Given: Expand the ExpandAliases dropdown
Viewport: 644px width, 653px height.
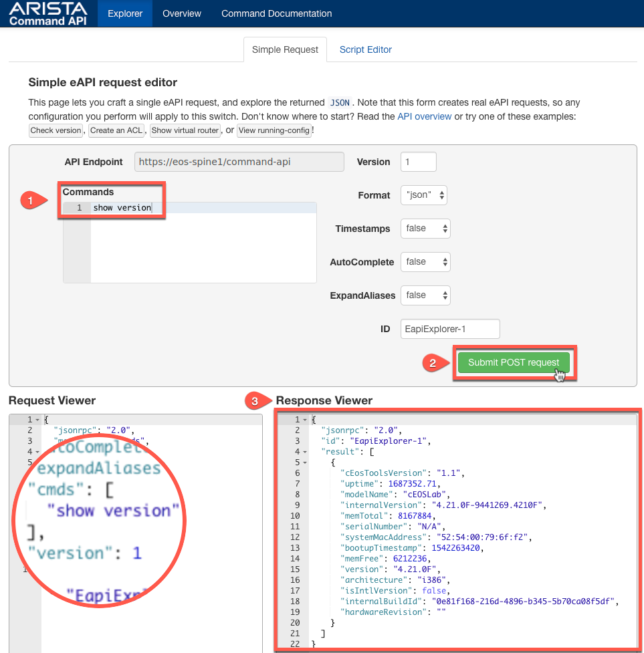Looking at the screenshot, I should [x=425, y=295].
